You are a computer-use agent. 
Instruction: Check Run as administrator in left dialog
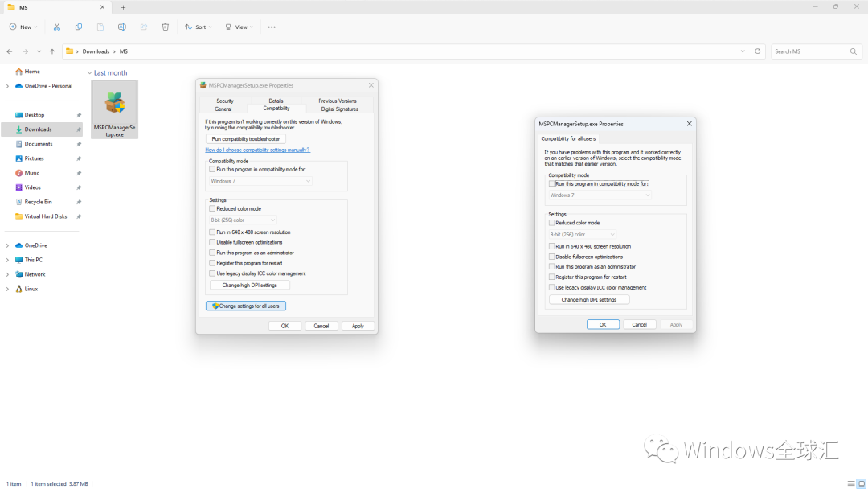[x=212, y=253]
